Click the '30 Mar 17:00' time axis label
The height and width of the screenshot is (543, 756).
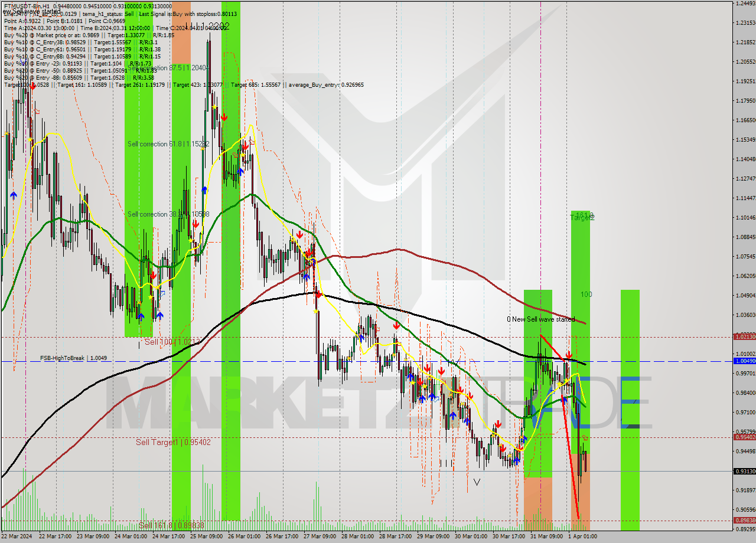click(x=510, y=537)
